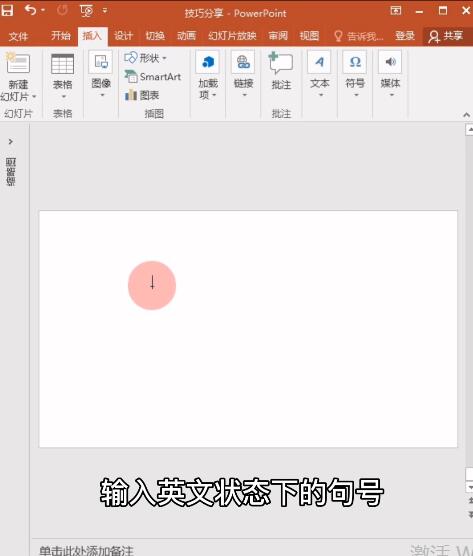The height and width of the screenshot is (556, 473).
Task: Click vertical scrollbar down arrow
Action: 470,488
